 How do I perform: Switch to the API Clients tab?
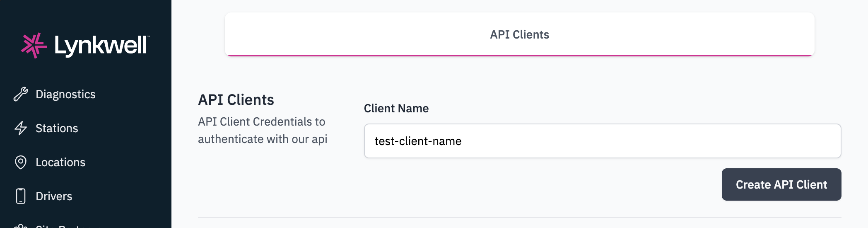(519, 34)
